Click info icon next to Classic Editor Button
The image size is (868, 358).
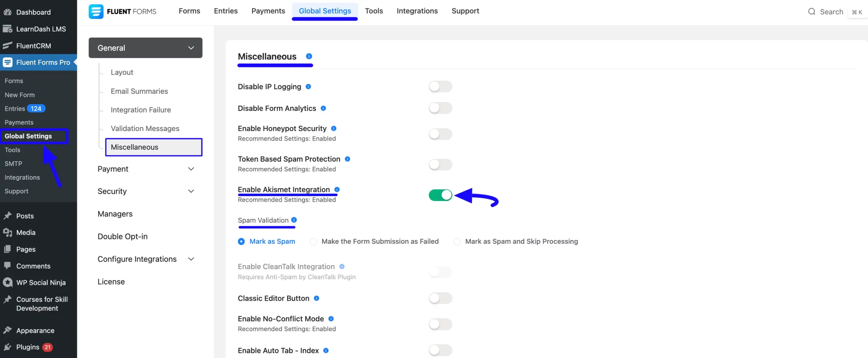316,298
